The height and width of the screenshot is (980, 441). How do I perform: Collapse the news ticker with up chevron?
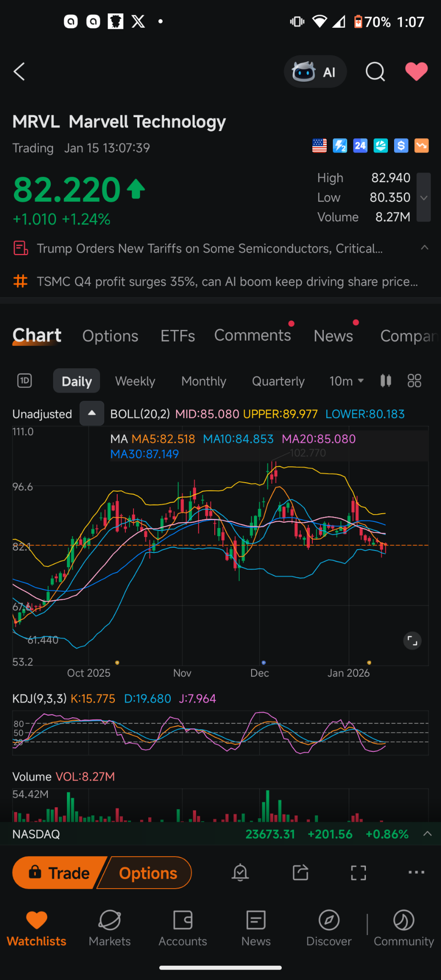(x=424, y=248)
